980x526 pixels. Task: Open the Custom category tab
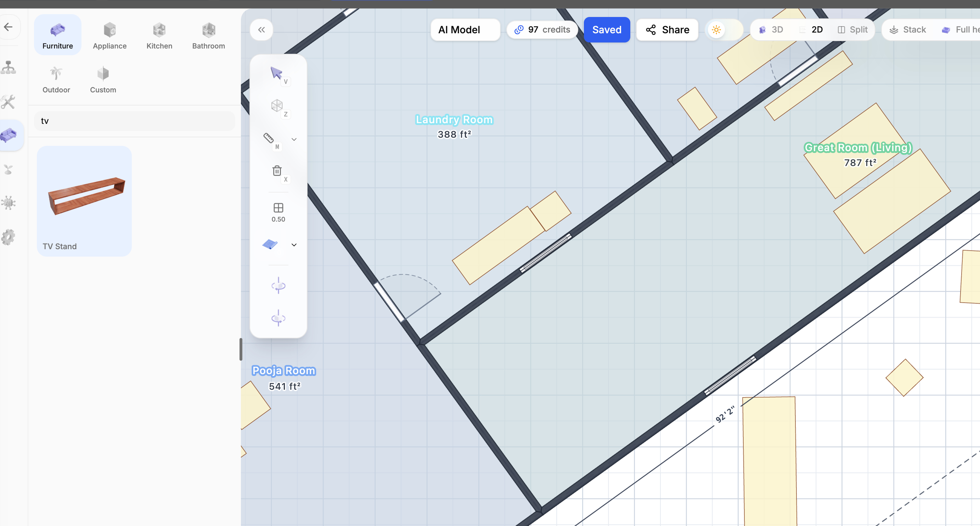pyautogui.click(x=103, y=79)
